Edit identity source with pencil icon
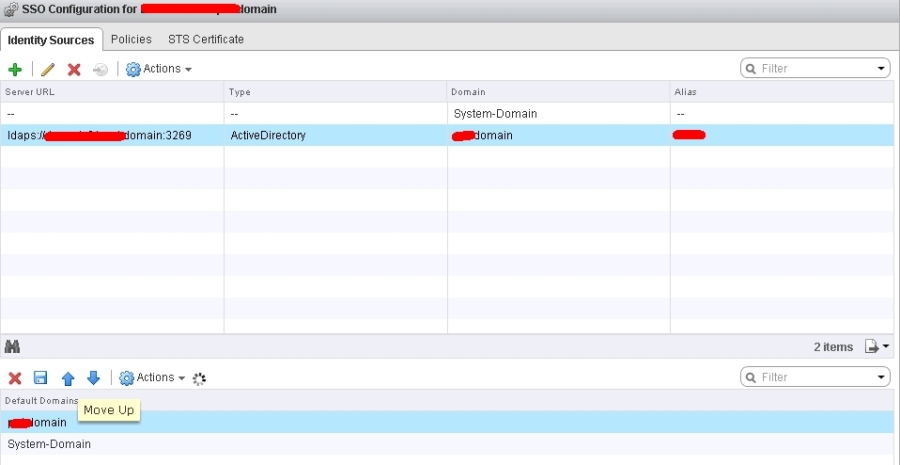The image size is (900, 465). click(x=48, y=69)
